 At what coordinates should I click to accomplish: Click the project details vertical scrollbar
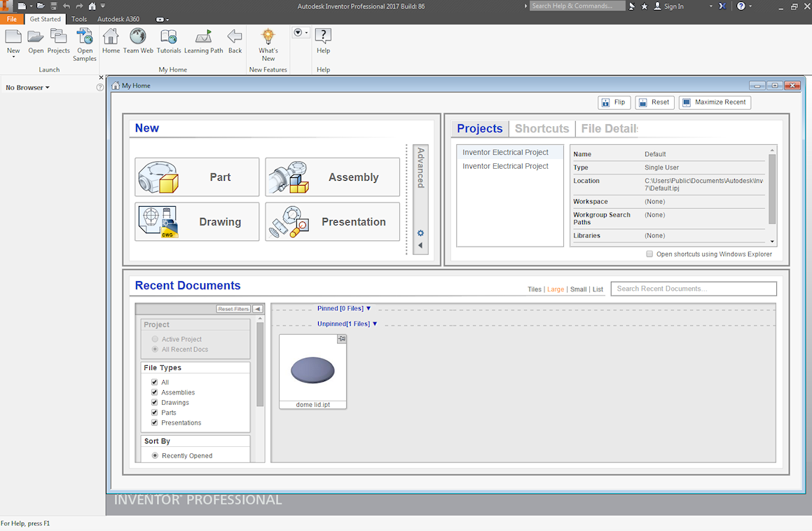[772, 189]
